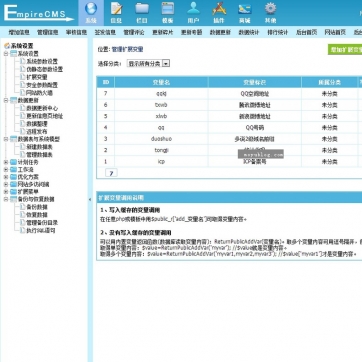Open the 用户 person icon in top bar
The image size is (362, 362).
tap(193, 9)
